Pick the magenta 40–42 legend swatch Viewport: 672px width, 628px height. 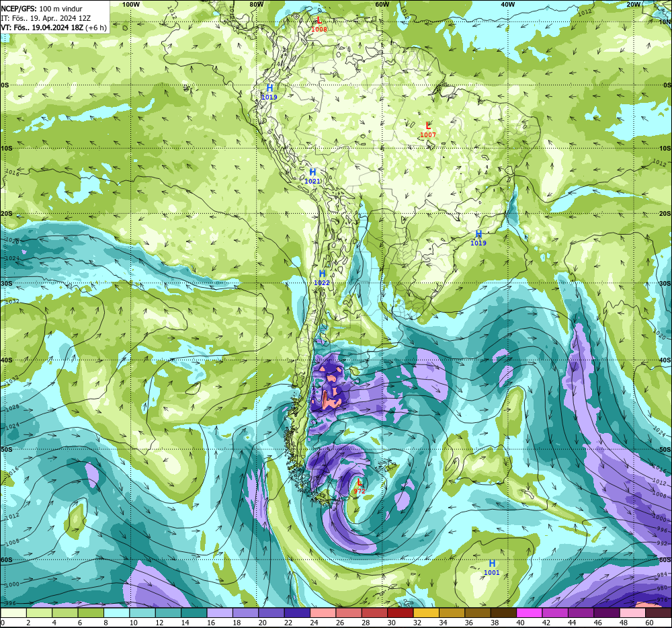pos(530,613)
